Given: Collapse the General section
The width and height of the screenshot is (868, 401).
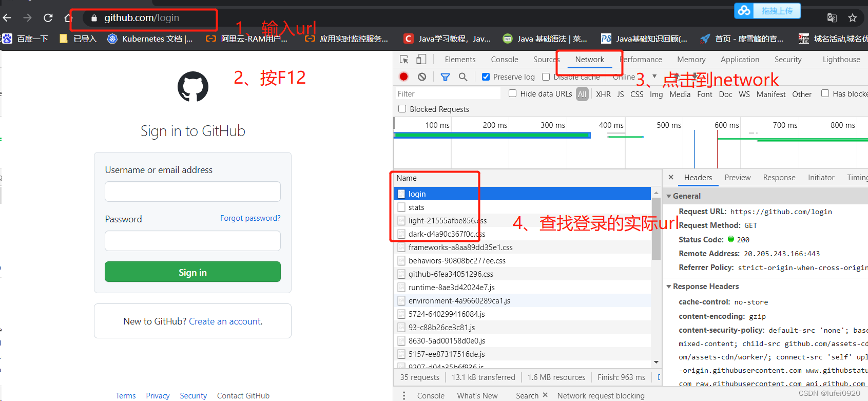Looking at the screenshot, I should coord(669,196).
